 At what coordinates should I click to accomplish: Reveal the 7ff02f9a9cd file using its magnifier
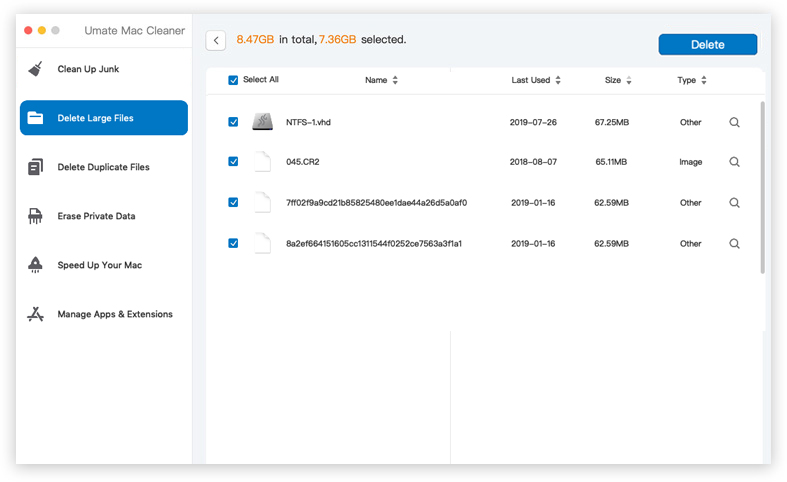click(734, 202)
